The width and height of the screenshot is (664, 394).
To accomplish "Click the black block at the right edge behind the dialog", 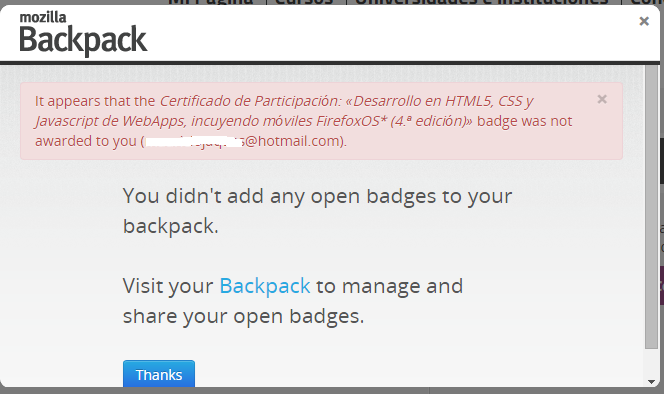I will click(x=662, y=161).
